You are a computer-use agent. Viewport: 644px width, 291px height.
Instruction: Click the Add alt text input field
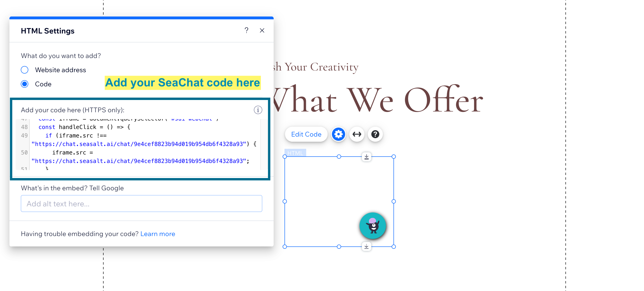coord(141,204)
